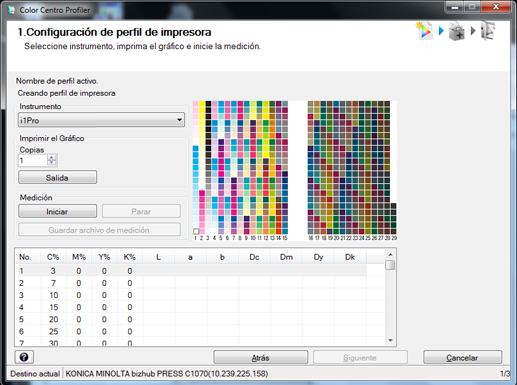The height and width of the screenshot is (385, 517).
Task: Click the Atrás button
Action: [260, 357]
